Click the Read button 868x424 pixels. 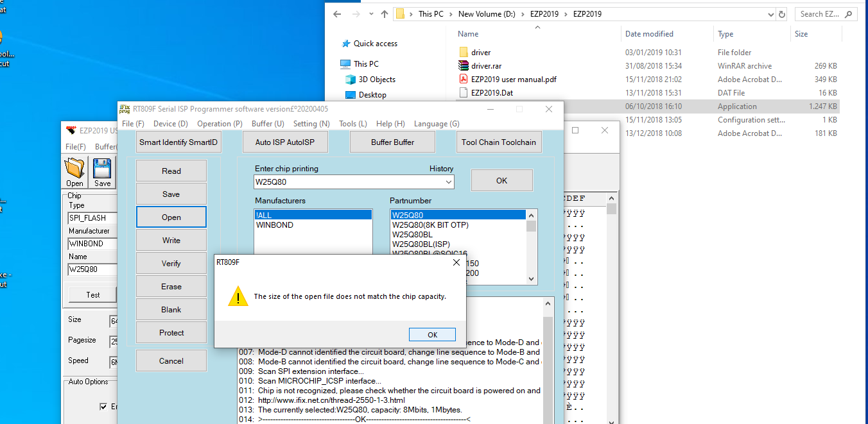[171, 171]
